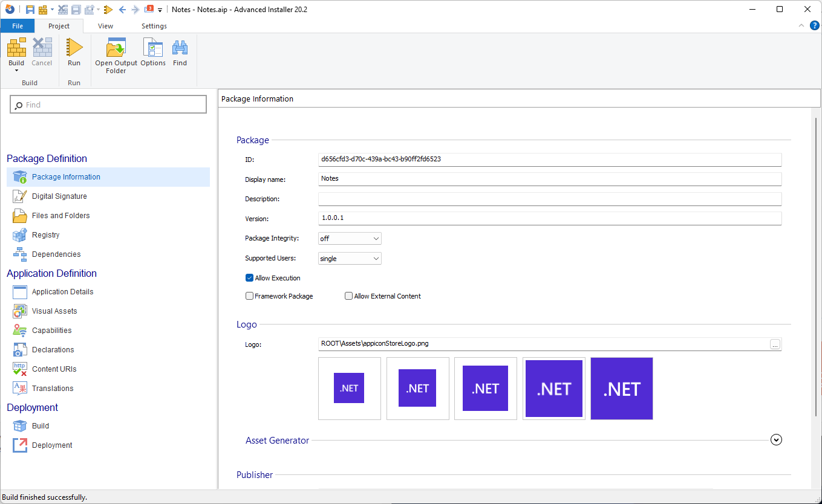Switch to the Project ribbon tab
This screenshot has height=504, width=822.
click(59, 26)
